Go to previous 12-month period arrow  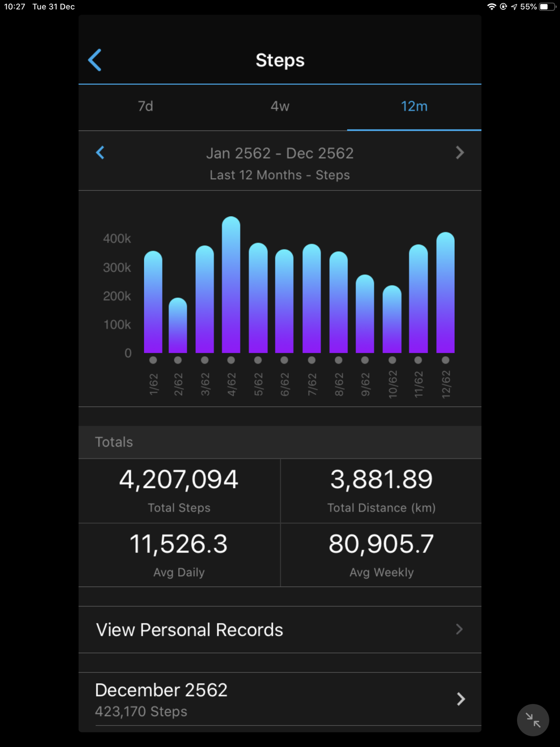tap(100, 152)
